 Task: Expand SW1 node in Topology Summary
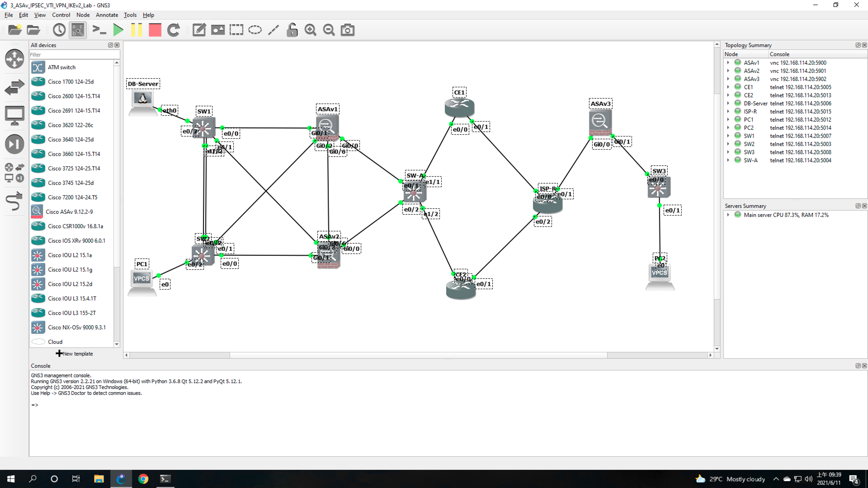728,136
